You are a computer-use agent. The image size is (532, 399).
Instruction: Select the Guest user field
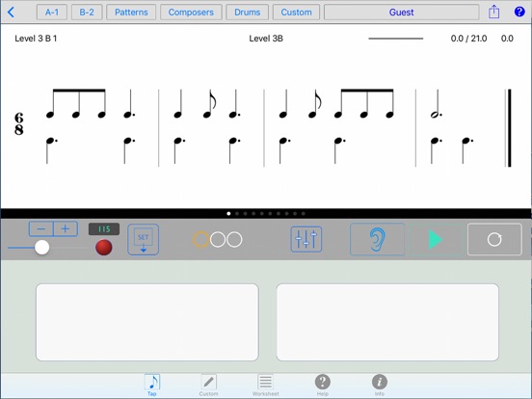point(401,13)
